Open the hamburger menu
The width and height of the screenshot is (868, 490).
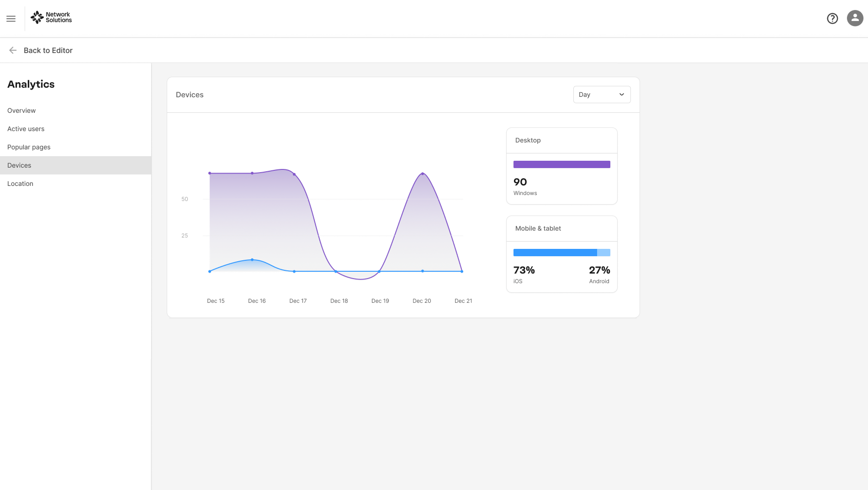pyautogui.click(x=11, y=19)
